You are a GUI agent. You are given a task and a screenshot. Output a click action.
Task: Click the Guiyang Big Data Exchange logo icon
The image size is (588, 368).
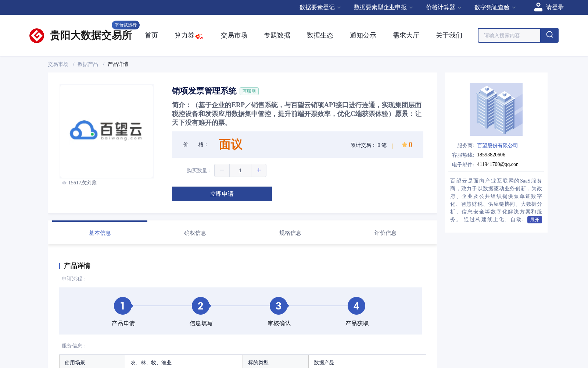tap(37, 36)
